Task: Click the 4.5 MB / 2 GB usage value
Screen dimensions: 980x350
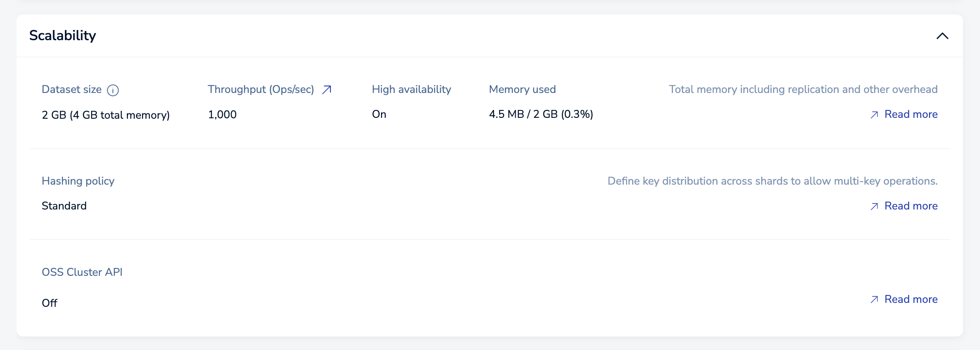Action: click(x=541, y=114)
